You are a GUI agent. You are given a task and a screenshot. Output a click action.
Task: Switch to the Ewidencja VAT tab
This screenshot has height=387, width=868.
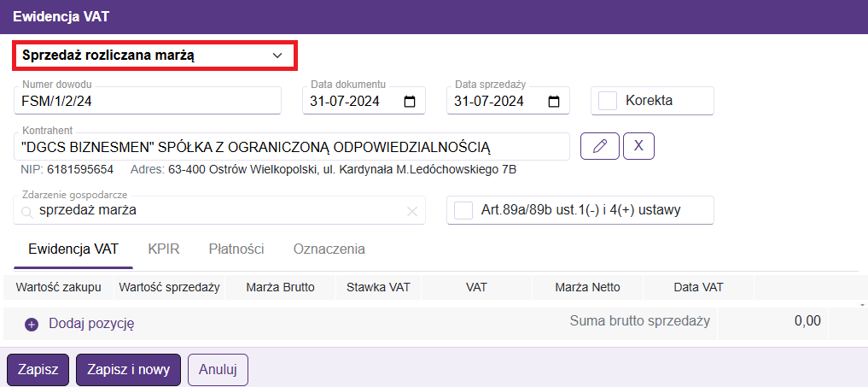pyautogui.click(x=73, y=249)
